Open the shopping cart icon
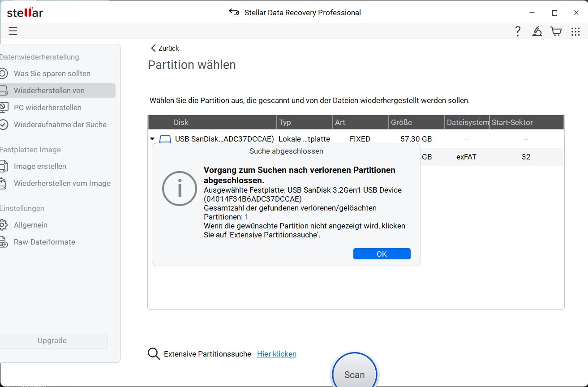This screenshot has height=387, width=588. pos(556,31)
